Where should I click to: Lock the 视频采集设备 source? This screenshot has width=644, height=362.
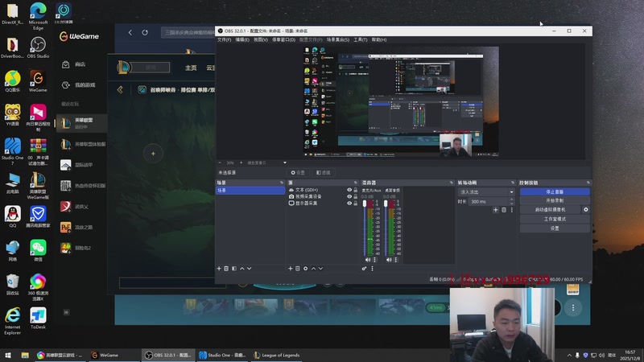pos(356,196)
